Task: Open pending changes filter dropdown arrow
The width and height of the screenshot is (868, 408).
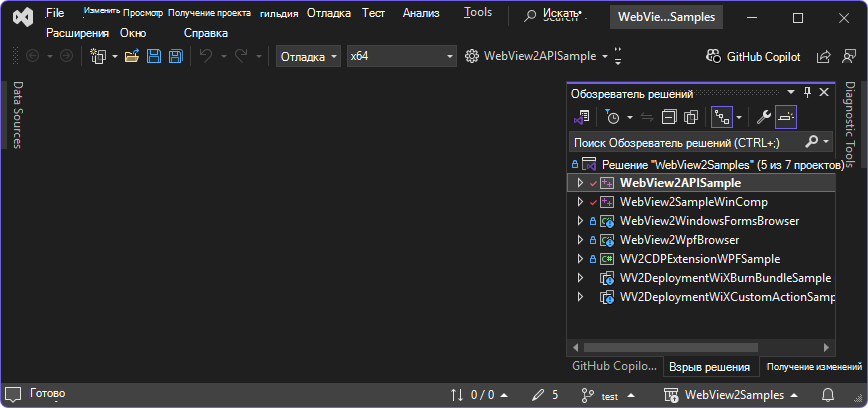Action: pos(630,117)
